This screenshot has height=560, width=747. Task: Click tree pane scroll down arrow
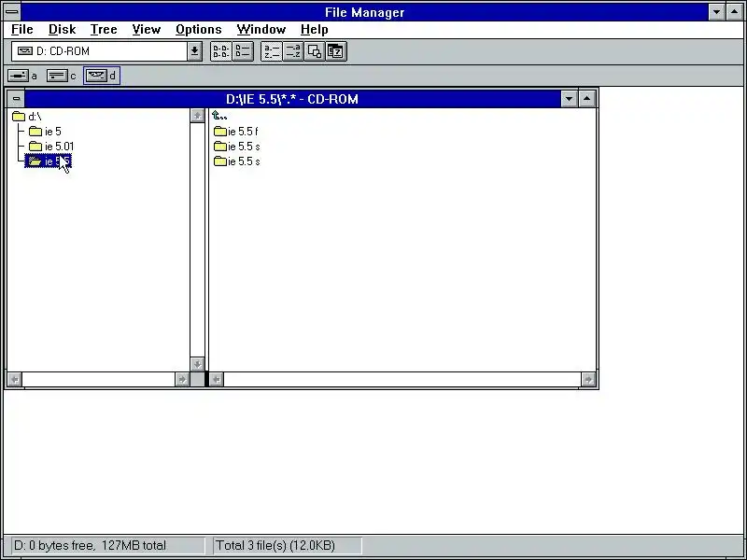tap(197, 365)
